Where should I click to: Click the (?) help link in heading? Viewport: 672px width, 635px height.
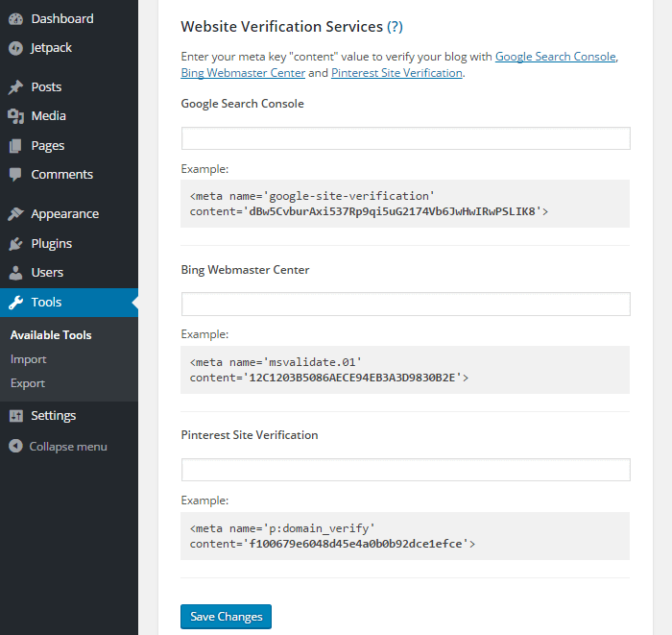point(395,27)
